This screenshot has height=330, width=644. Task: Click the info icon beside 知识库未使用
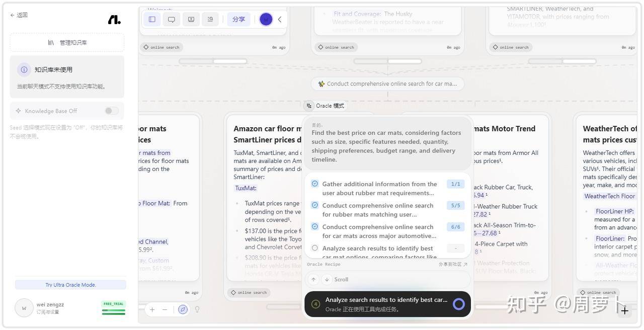pyautogui.click(x=23, y=69)
